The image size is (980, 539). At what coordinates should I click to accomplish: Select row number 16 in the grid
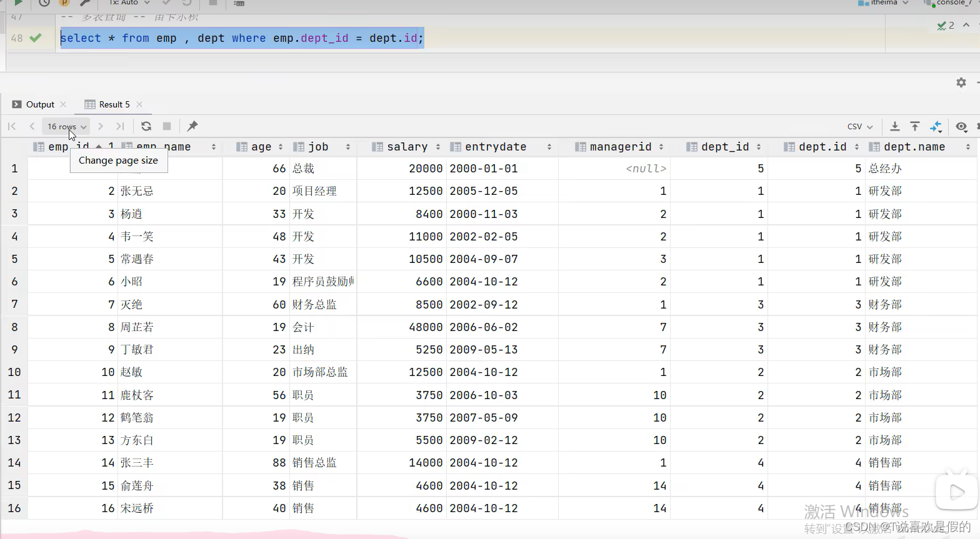tap(14, 508)
